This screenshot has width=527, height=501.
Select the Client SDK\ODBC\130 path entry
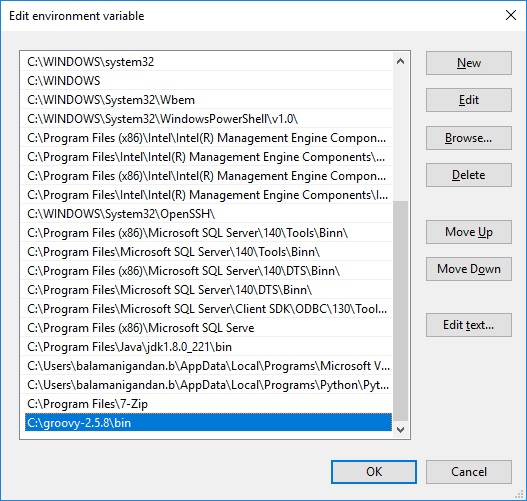[x=208, y=309]
